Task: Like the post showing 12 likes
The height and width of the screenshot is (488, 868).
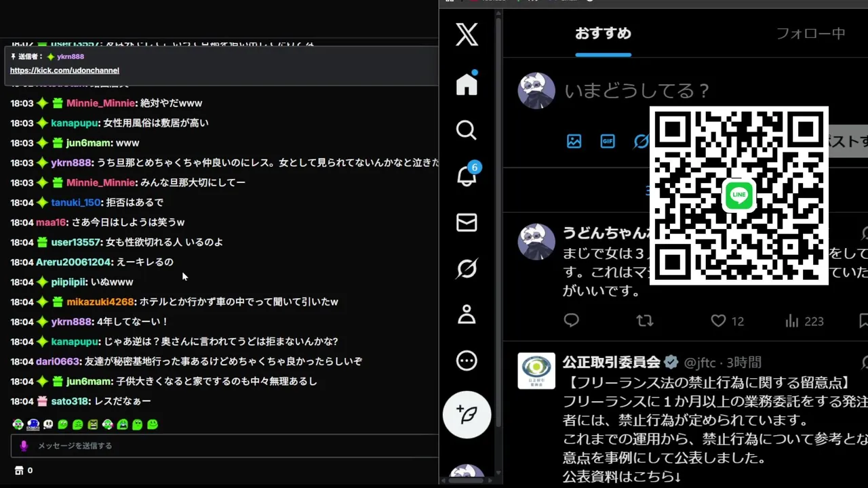Action: pyautogui.click(x=727, y=321)
